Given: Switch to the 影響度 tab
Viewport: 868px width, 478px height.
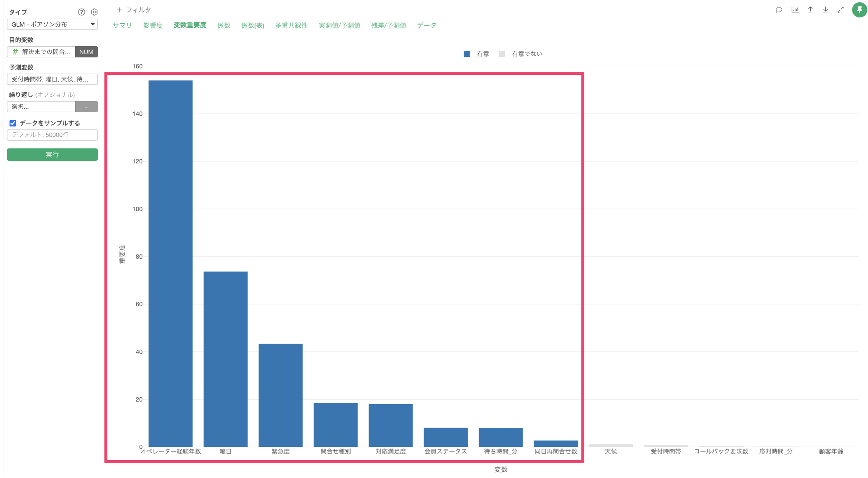Looking at the screenshot, I should 153,26.
